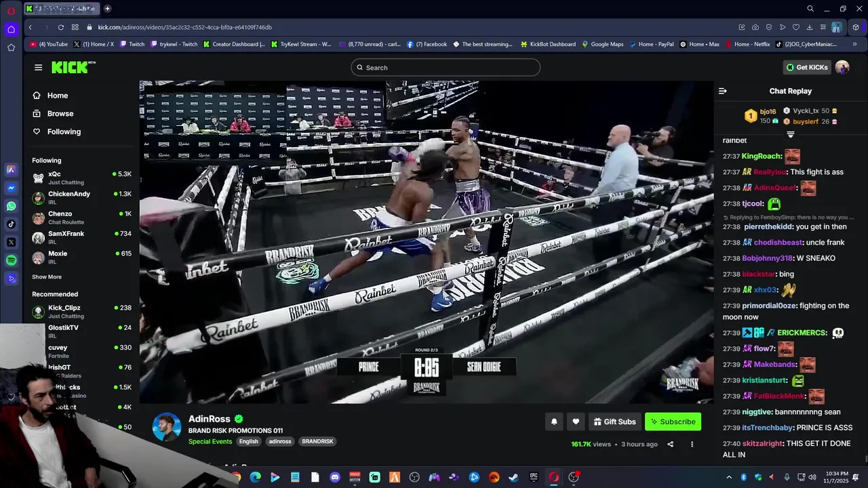Viewport: 868px width, 488px height.
Task: Open Opera sidebar Spotify icon
Action: [11, 260]
